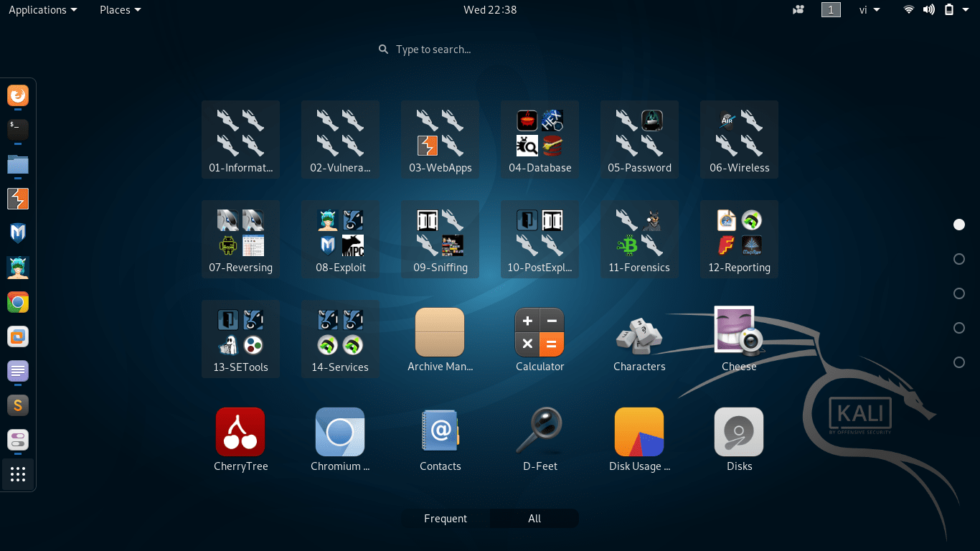Open the text editor dock icon
Viewport: 980px width, 551px height.
18,371
